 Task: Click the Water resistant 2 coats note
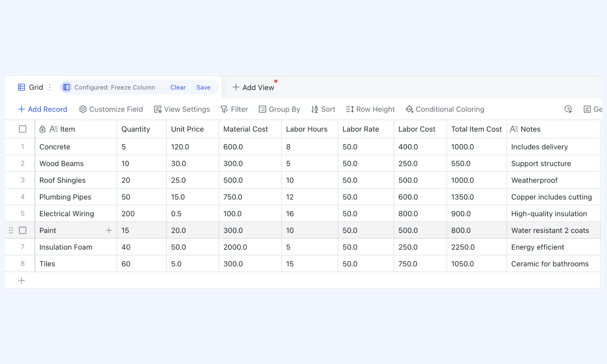click(554, 231)
